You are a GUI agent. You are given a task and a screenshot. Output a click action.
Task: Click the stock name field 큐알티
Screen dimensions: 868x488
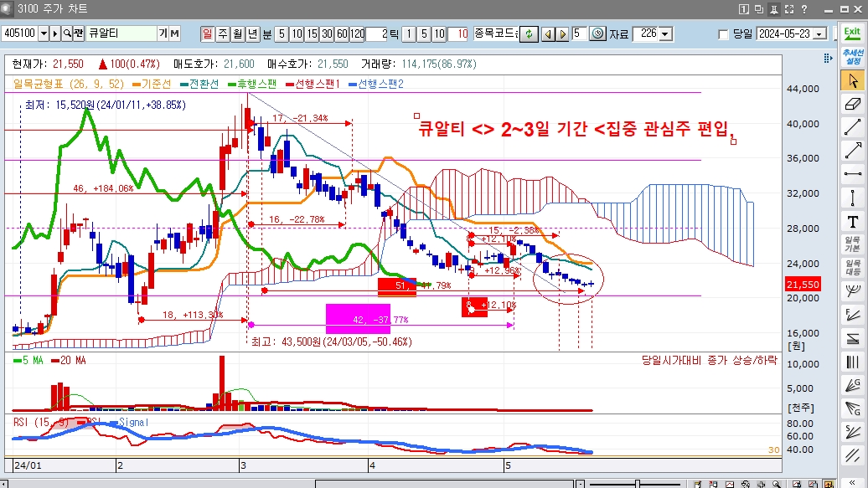(x=120, y=33)
